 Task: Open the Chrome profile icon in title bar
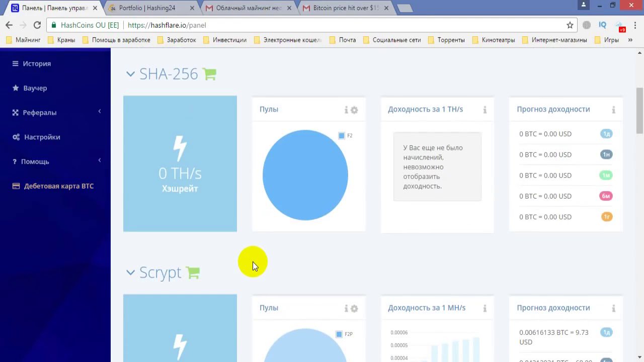pyautogui.click(x=584, y=5)
